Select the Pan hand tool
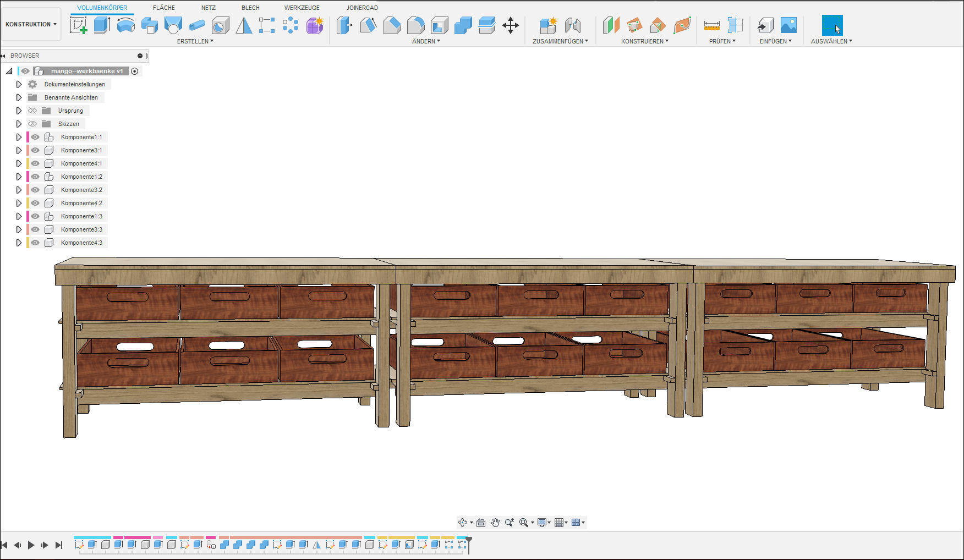The height and width of the screenshot is (560, 964). 495,523
